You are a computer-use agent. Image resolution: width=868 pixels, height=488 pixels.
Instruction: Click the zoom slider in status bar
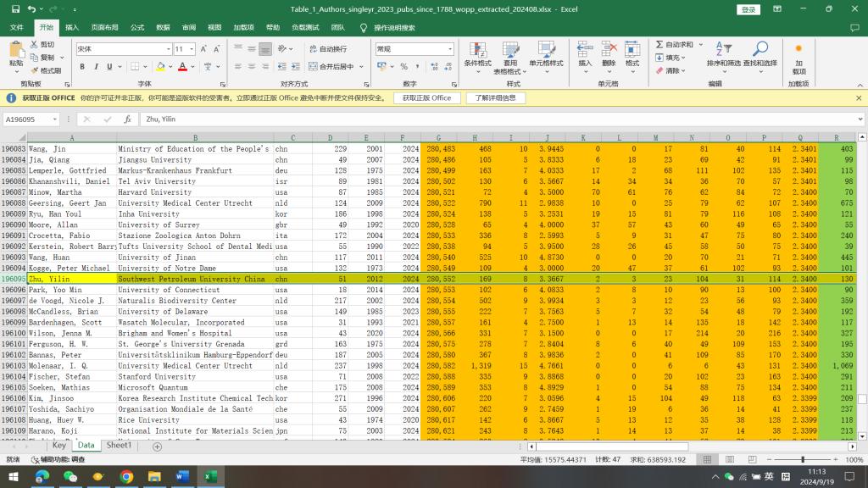point(802,459)
